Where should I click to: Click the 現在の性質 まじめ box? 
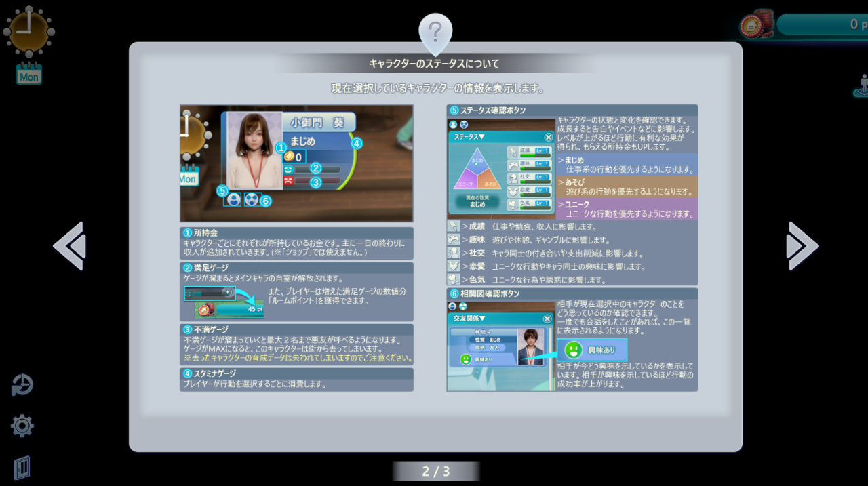[477, 201]
